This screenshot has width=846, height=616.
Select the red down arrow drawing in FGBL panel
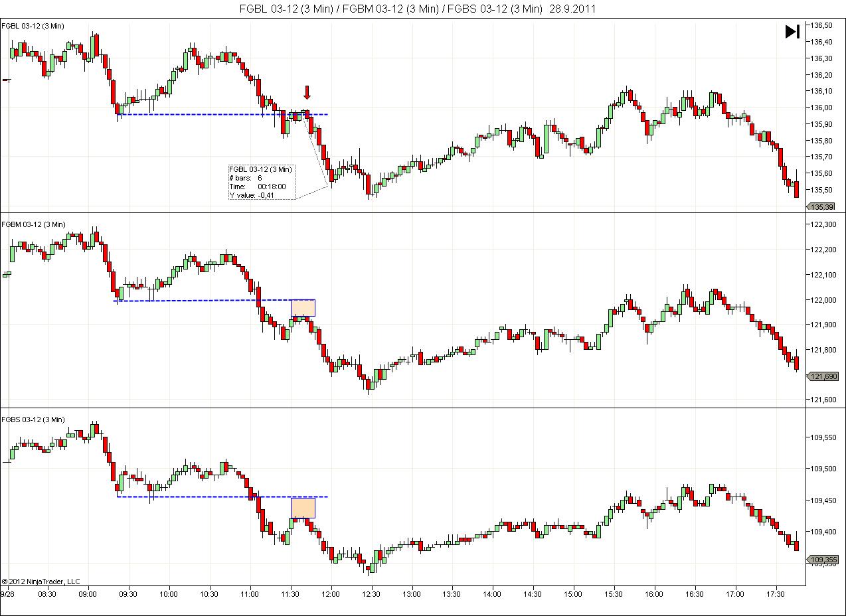point(307,92)
